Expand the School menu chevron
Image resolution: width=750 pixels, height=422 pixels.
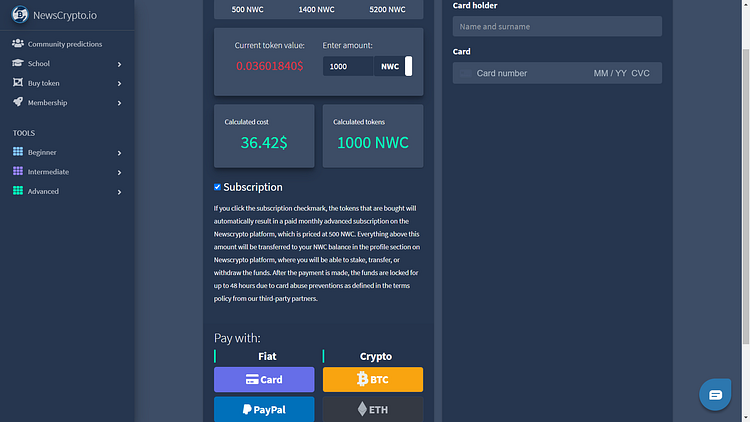coord(119,64)
